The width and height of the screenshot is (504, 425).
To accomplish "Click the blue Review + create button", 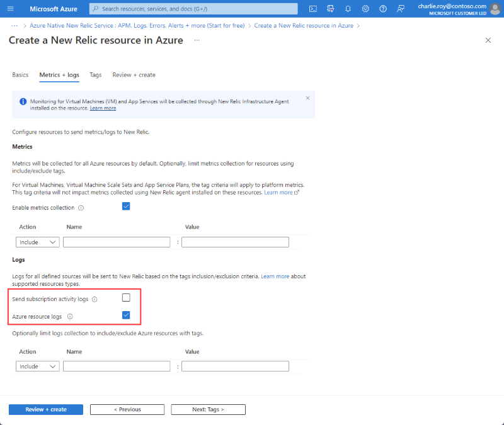I will (x=46, y=410).
